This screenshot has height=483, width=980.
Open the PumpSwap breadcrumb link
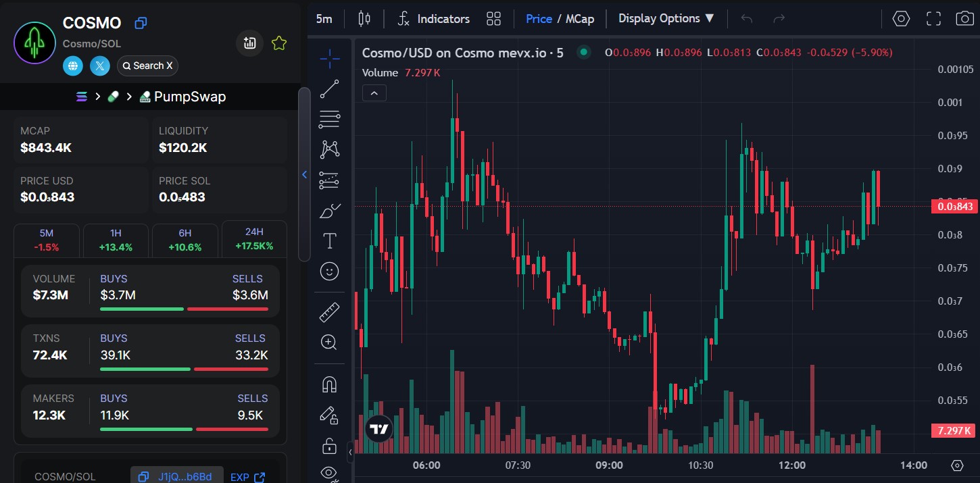click(182, 97)
